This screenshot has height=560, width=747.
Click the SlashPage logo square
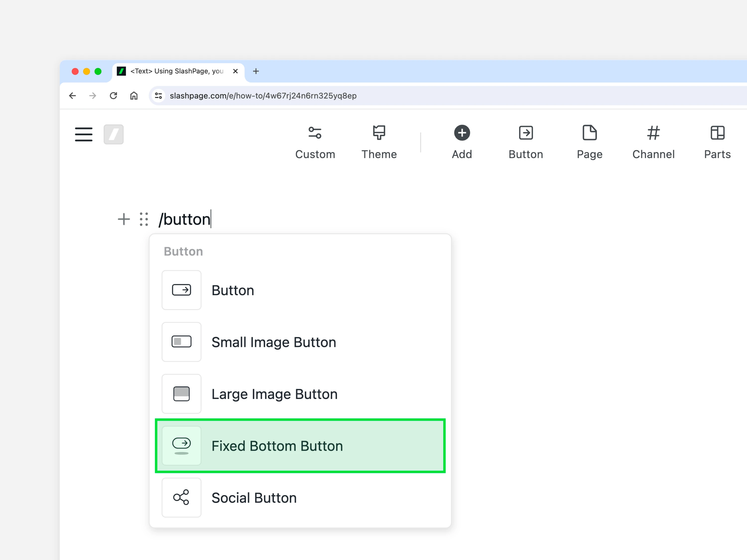click(114, 134)
